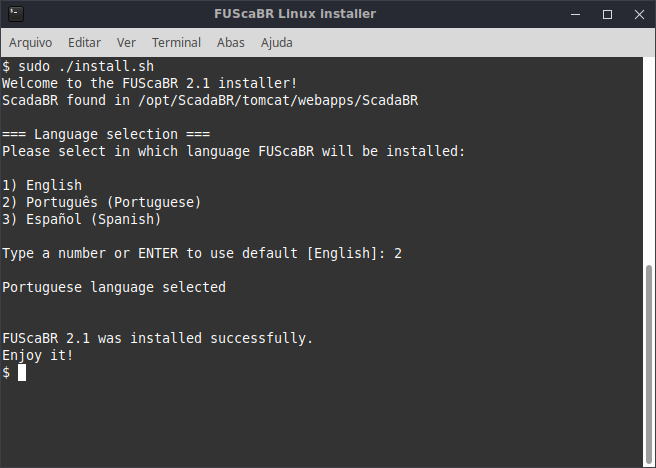
Task: Click the vertical scrollbar thumb
Action: click(x=649, y=364)
